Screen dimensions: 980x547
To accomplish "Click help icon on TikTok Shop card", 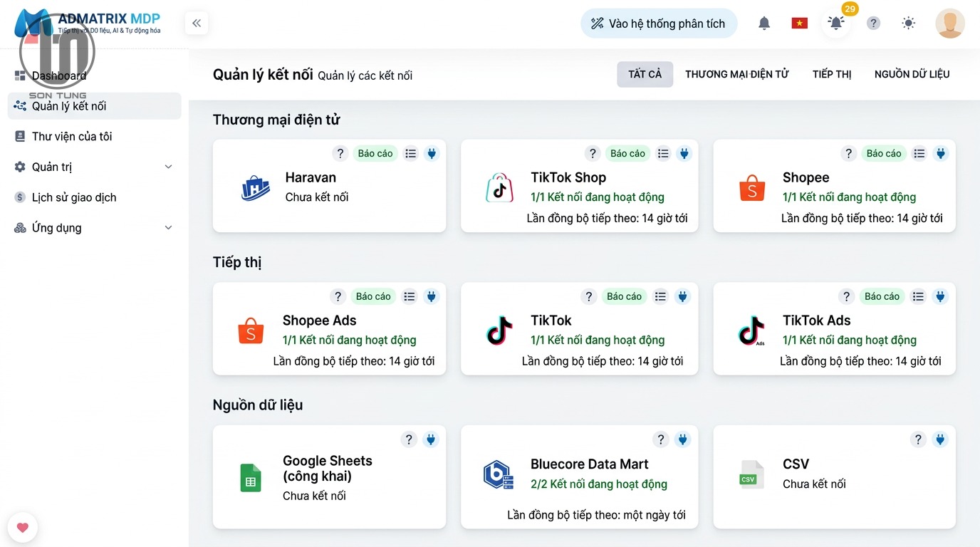I will [x=593, y=153].
